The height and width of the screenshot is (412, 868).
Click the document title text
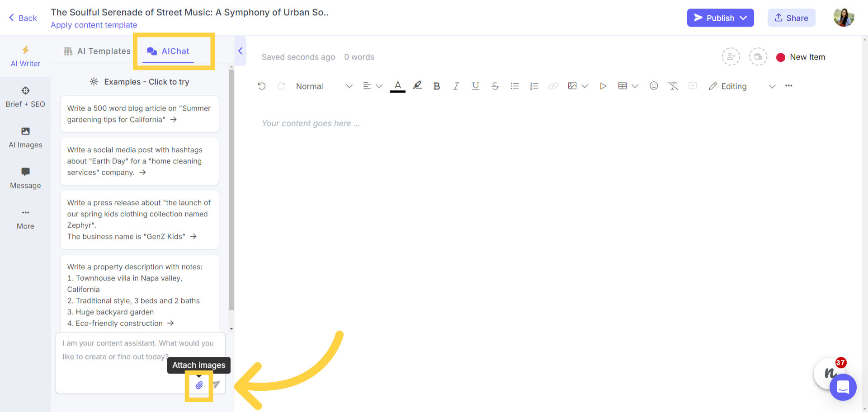[189, 12]
